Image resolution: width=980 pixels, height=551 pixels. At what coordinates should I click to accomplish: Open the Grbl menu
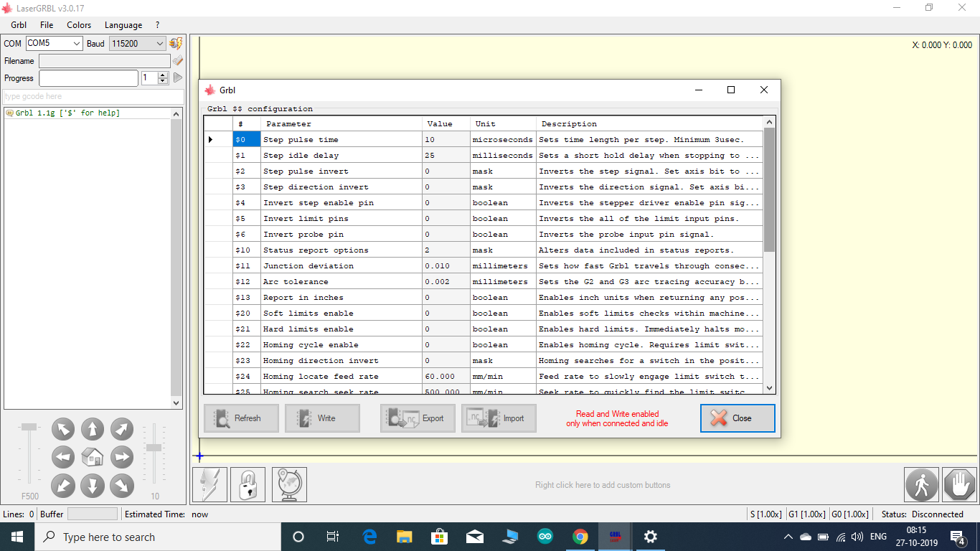click(18, 24)
